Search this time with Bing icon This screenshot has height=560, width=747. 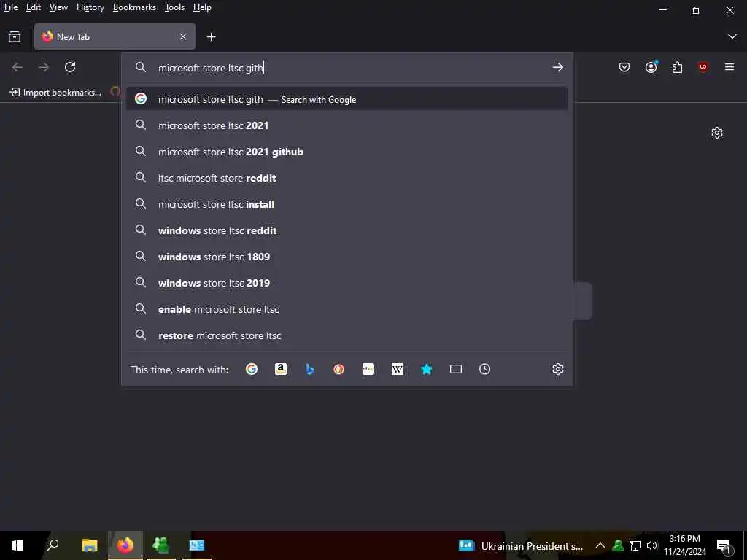point(310,369)
